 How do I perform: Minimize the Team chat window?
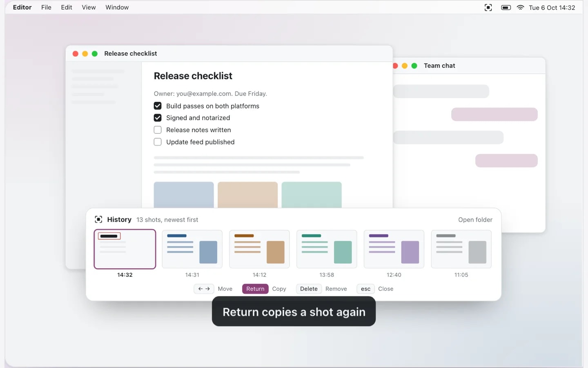click(x=405, y=66)
